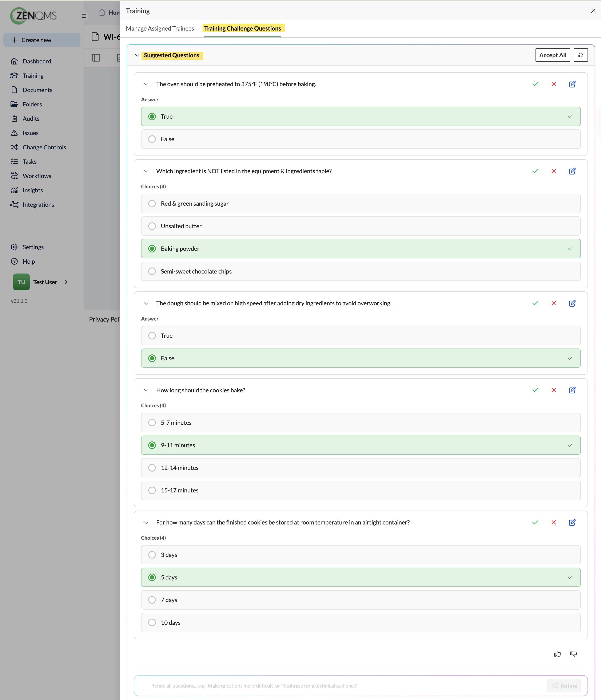Open Dashboard from the sidebar
This screenshot has width=601, height=700.
click(x=37, y=61)
